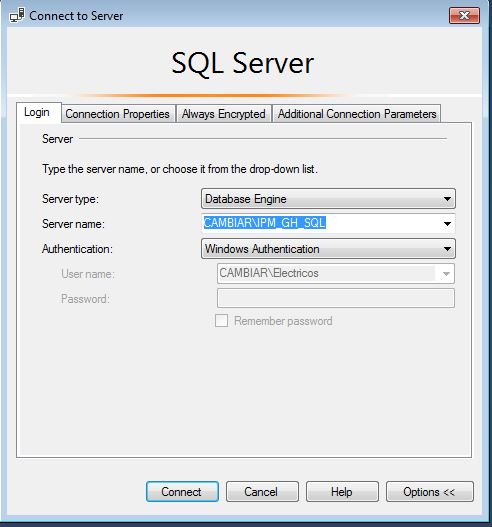492x527 pixels.
Task: Toggle the Remember password checkbox
Action: [221, 321]
